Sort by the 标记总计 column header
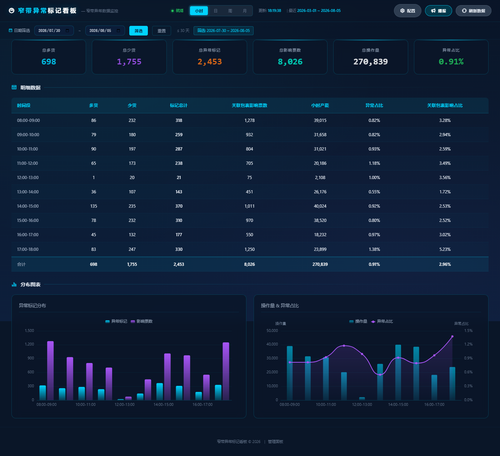The height and width of the screenshot is (456, 500). [x=179, y=105]
